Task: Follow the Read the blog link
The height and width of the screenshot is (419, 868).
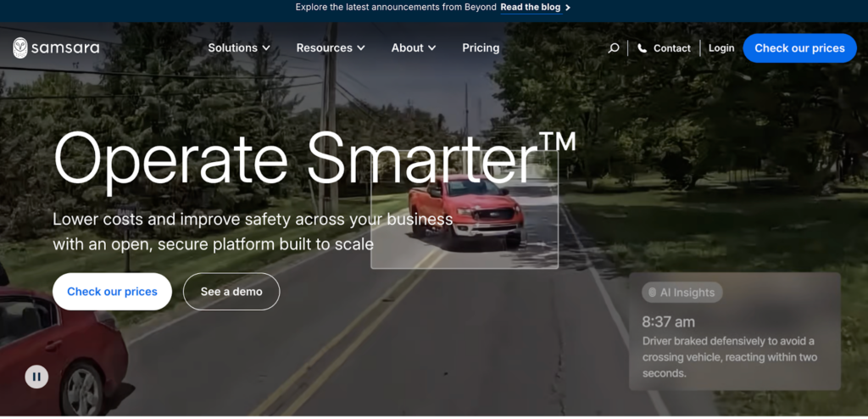Action: click(531, 7)
